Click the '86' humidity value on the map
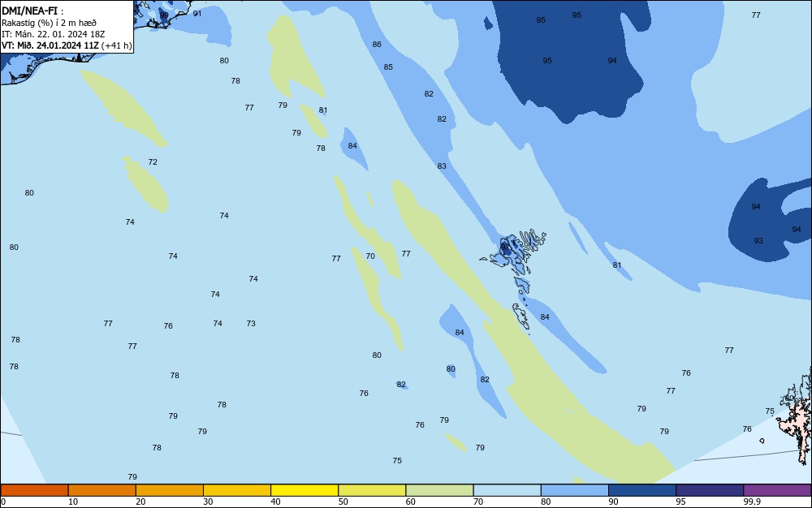The height and width of the screenshot is (508, 812). click(x=377, y=45)
